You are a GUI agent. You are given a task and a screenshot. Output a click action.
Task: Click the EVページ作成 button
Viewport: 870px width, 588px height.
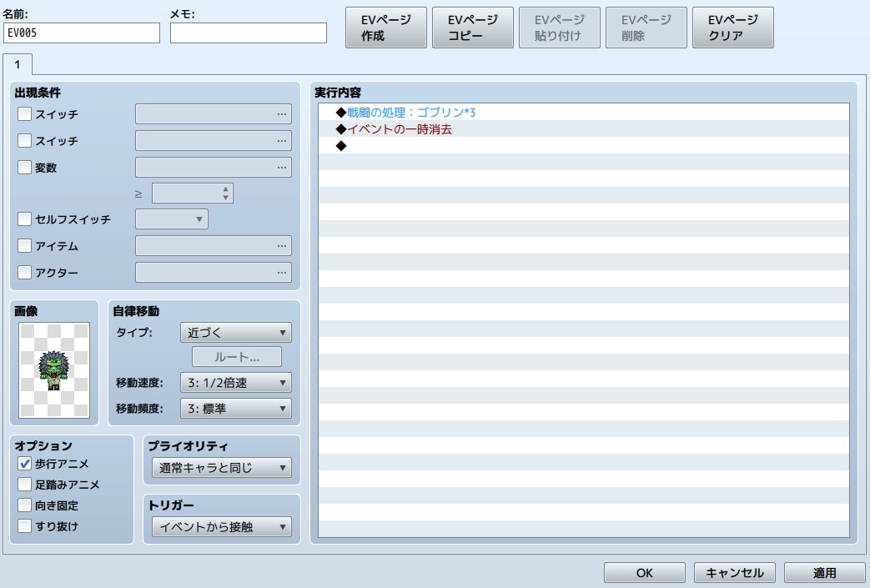pos(385,28)
